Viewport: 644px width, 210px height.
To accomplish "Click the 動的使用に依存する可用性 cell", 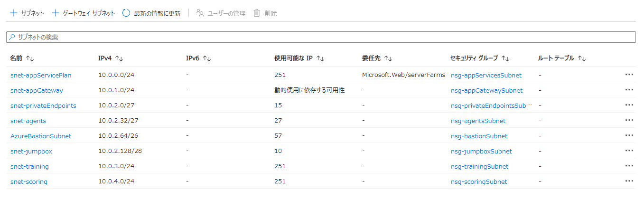I will [309, 90].
